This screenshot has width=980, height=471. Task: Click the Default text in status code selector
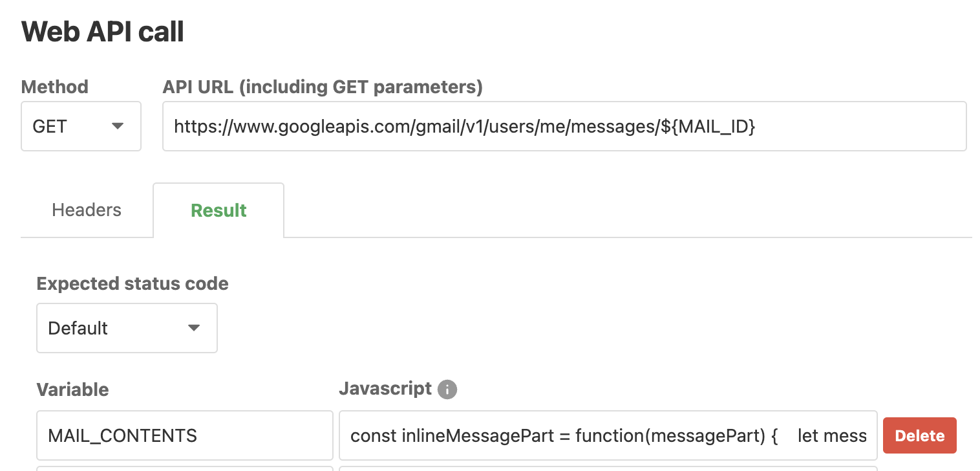pos(78,328)
